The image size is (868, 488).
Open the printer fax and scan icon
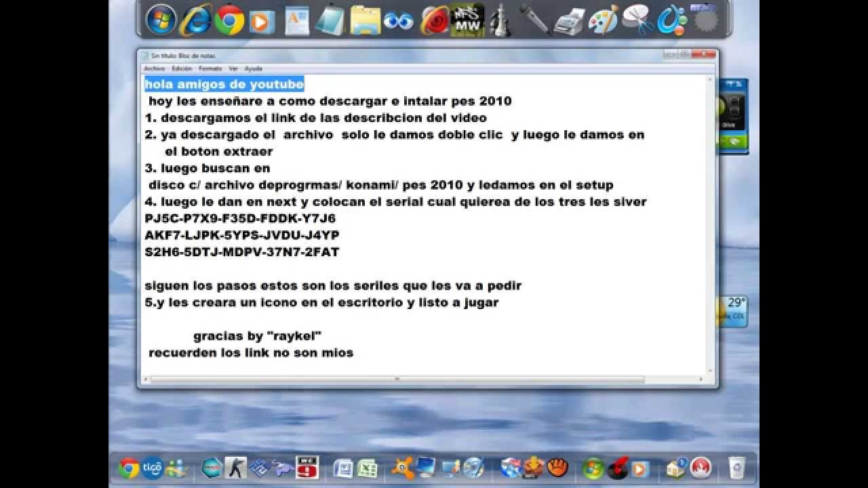pos(569,22)
